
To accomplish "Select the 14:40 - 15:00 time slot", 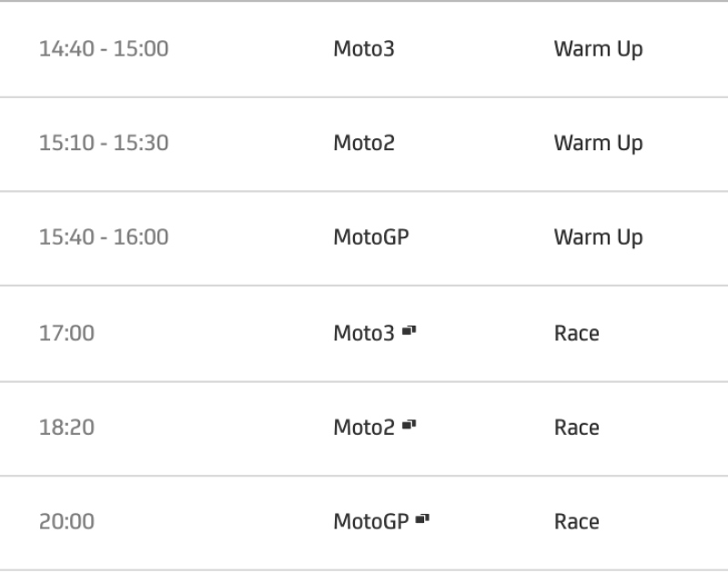I will tap(104, 49).
